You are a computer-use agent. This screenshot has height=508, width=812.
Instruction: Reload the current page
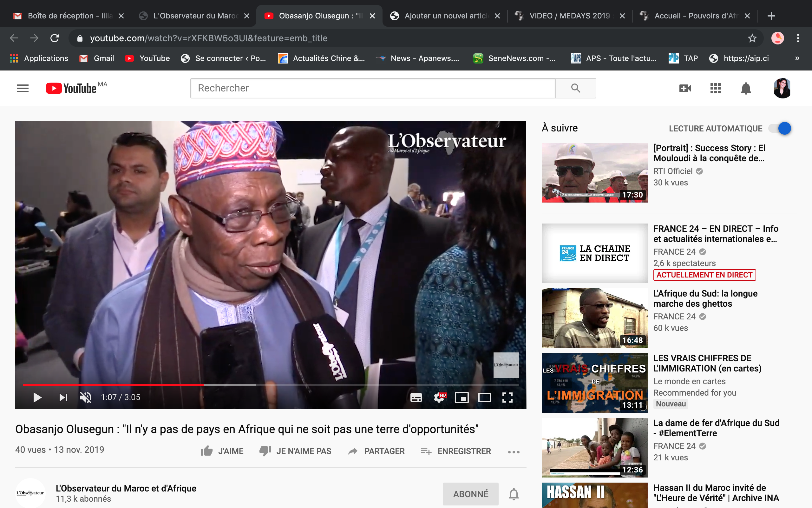pos(55,38)
